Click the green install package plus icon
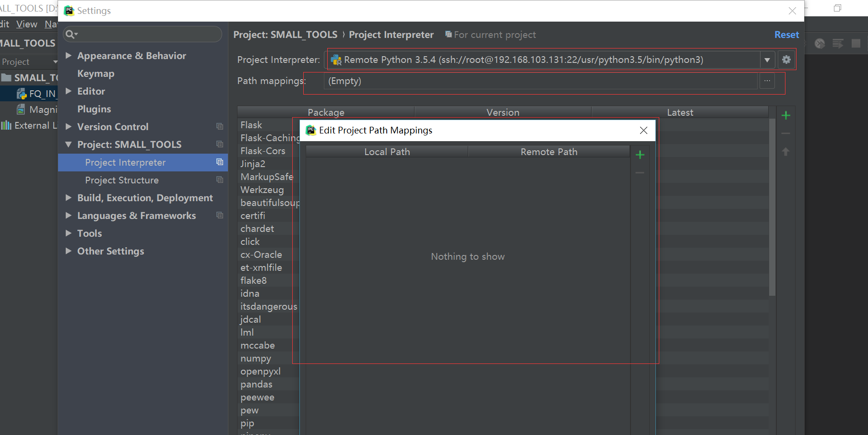 (x=785, y=115)
